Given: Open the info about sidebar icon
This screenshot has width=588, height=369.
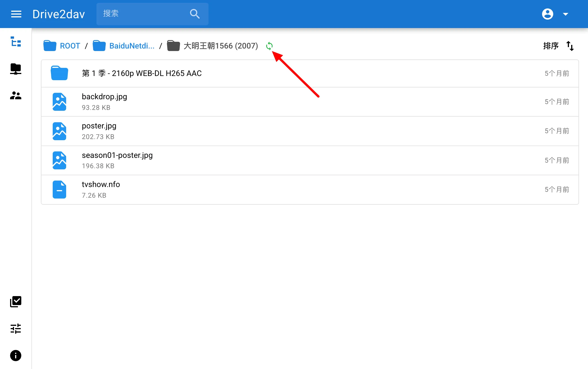Looking at the screenshot, I should click(x=16, y=356).
